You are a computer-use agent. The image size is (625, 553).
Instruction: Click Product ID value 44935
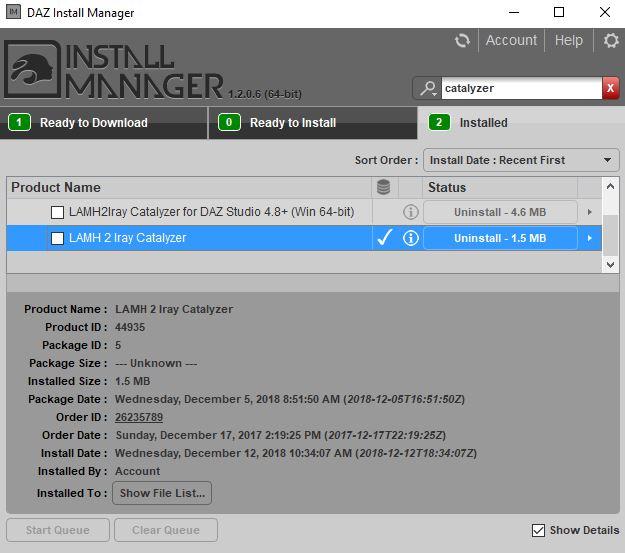[130, 327]
